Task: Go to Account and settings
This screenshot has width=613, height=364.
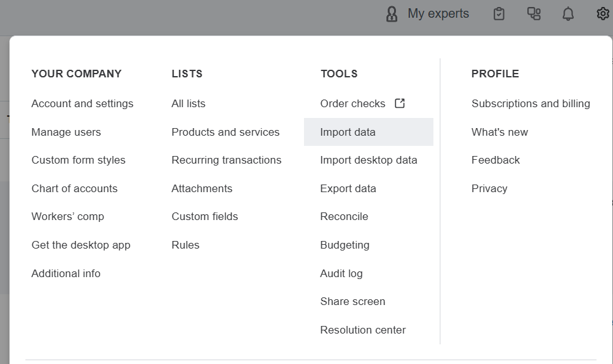Action: (x=82, y=103)
